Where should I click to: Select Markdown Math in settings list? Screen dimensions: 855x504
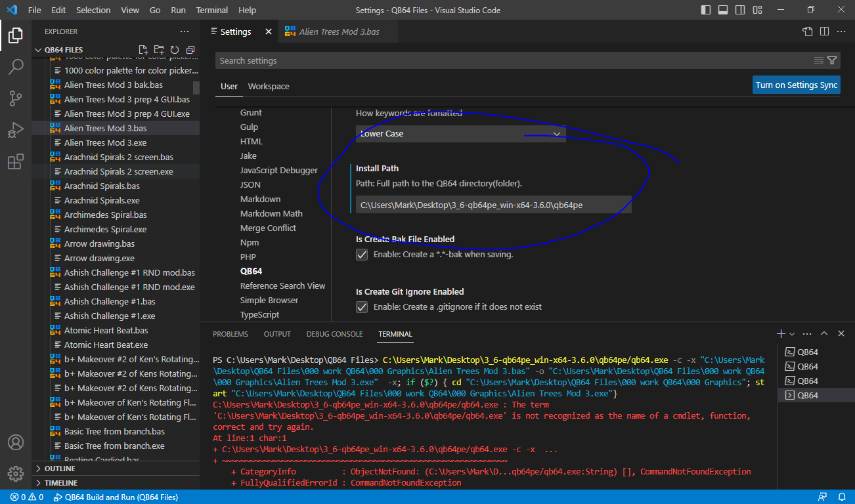point(271,213)
